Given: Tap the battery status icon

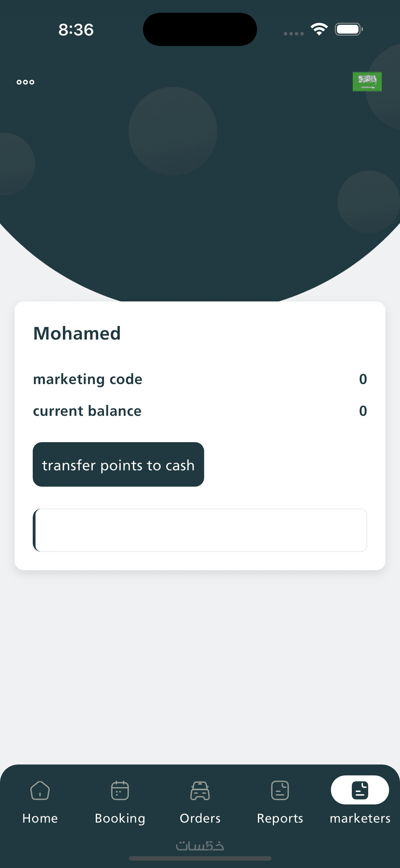Looking at the screenshot, I should [349, 29].
